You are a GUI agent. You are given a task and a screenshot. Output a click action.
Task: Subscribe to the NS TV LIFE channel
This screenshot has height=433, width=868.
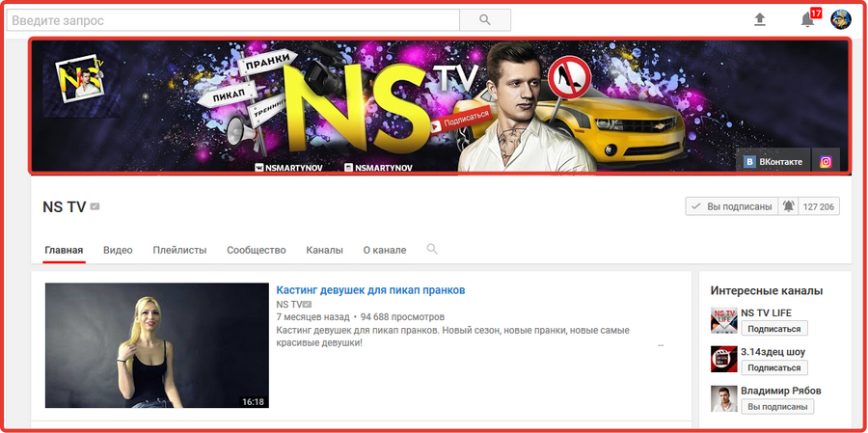tap(773, 329)
